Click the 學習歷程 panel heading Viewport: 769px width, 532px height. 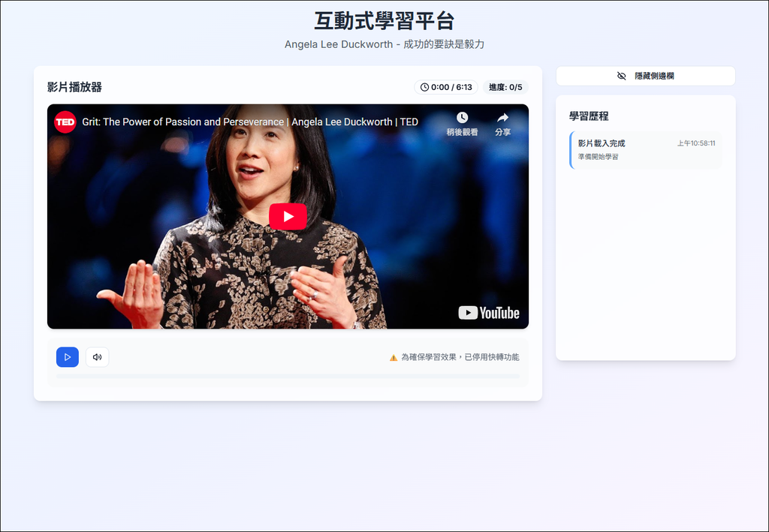pos(589,116)
